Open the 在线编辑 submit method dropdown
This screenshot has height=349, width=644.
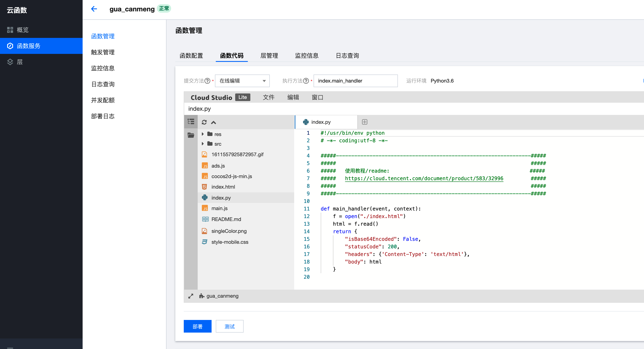(242, 81)
